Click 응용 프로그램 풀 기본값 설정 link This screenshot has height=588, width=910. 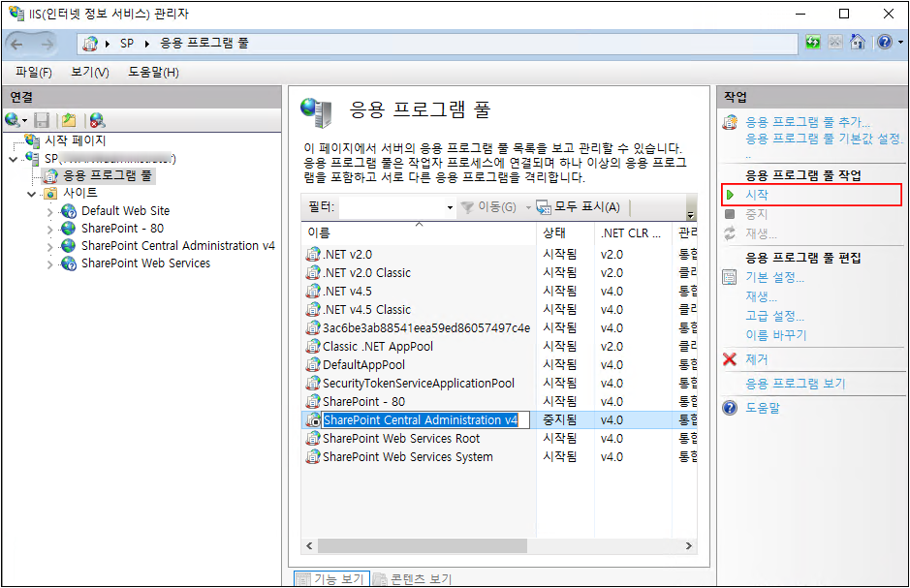[x=824, y=139]
